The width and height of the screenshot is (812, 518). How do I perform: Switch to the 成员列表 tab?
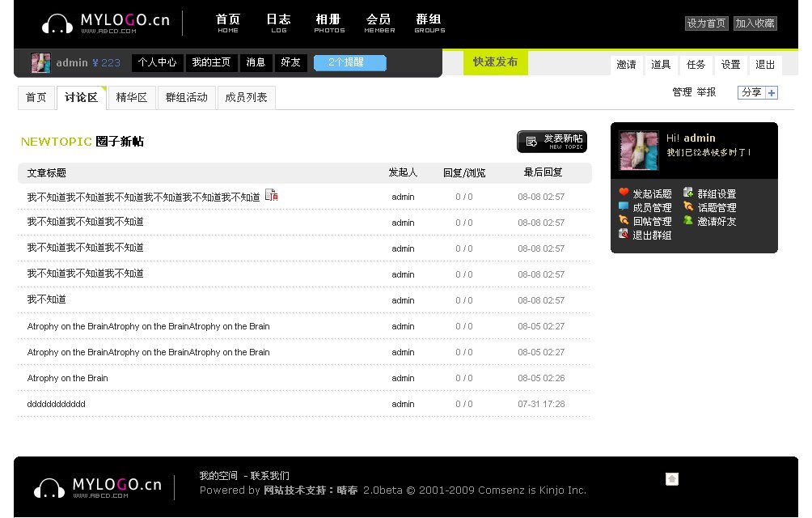click(x=246, y=97)
